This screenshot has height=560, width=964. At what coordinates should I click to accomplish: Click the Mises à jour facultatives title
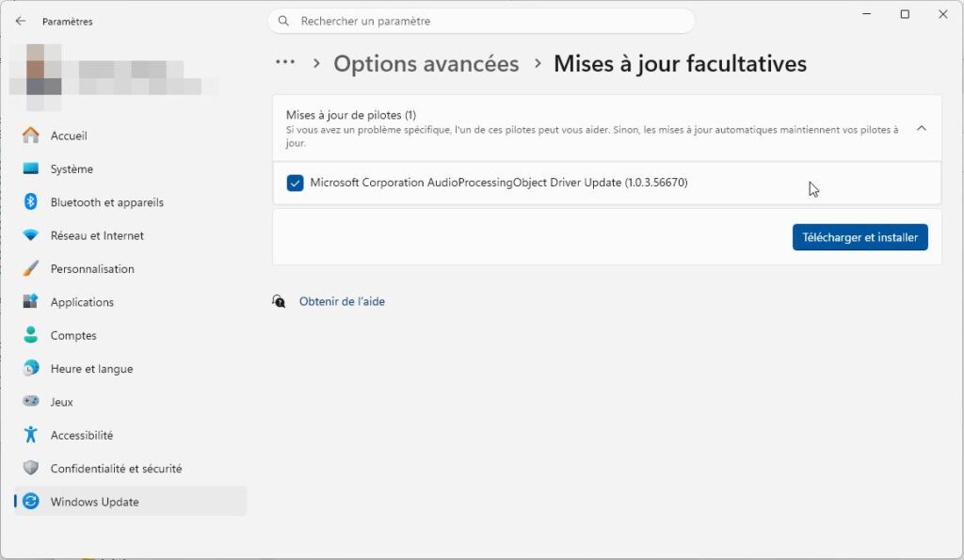[x=680, y=63]
